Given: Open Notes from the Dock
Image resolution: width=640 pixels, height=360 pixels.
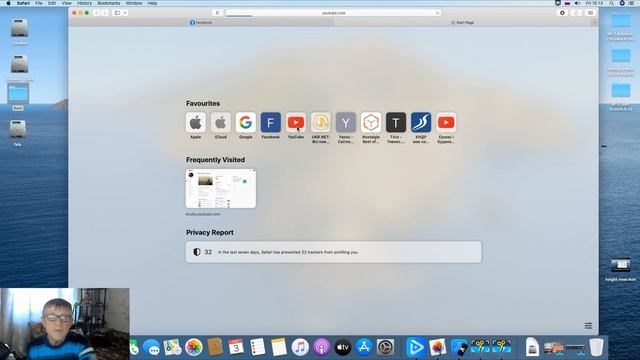Looking at the screenshot, I should click(x=279, y=347).
